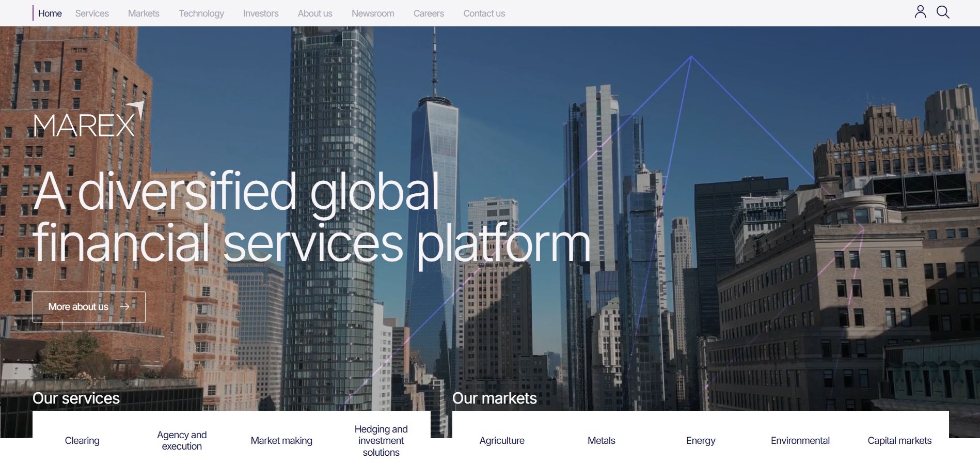Screen dimensions: 980x463
Task: Go to Contact us
Action: 484,13
